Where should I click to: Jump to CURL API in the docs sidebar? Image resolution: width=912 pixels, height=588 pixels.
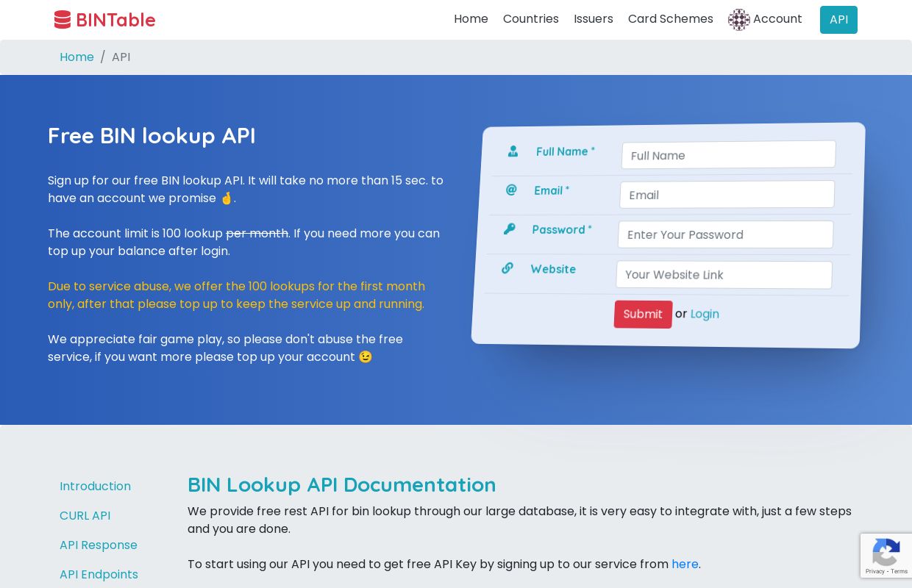click(85, 516)
